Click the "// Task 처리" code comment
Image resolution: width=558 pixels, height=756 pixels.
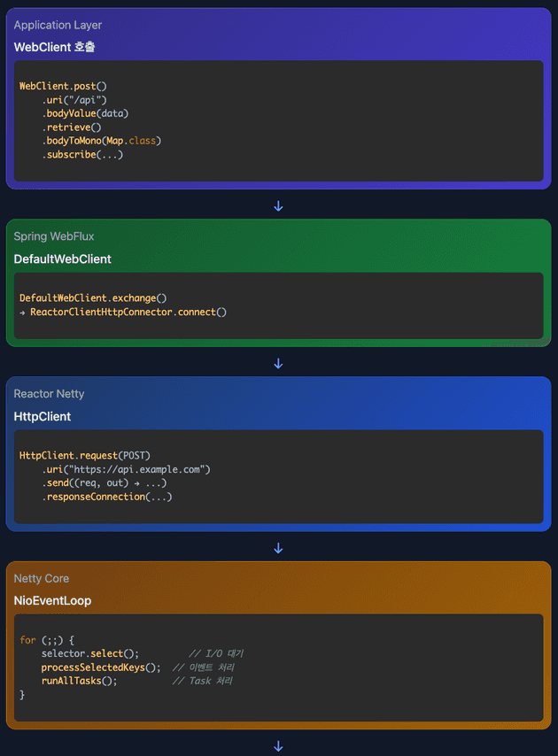[x=202, y=681]
